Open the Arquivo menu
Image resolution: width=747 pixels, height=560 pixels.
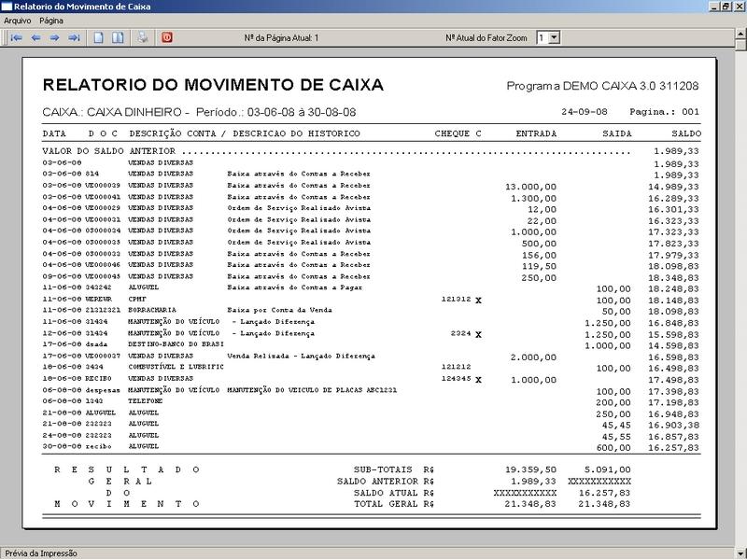tap(18, 20)
